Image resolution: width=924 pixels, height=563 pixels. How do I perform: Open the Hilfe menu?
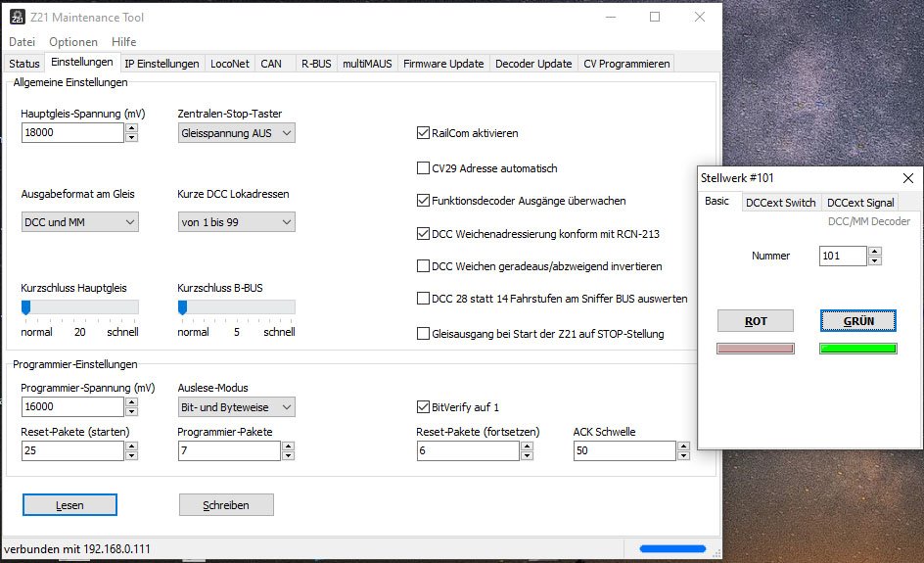pyautogui.click(x=123, y=42)
